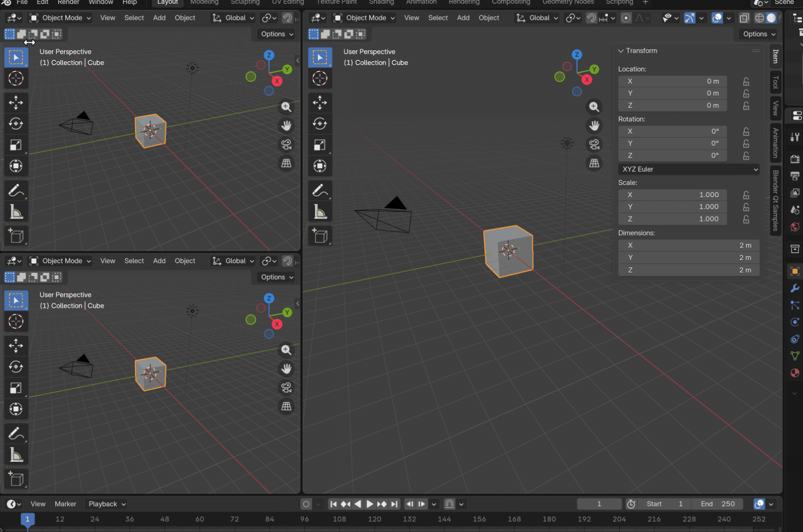The image size is (803, 532).
Task: Open Physics properties tab icon
Action: coord(794,322)
